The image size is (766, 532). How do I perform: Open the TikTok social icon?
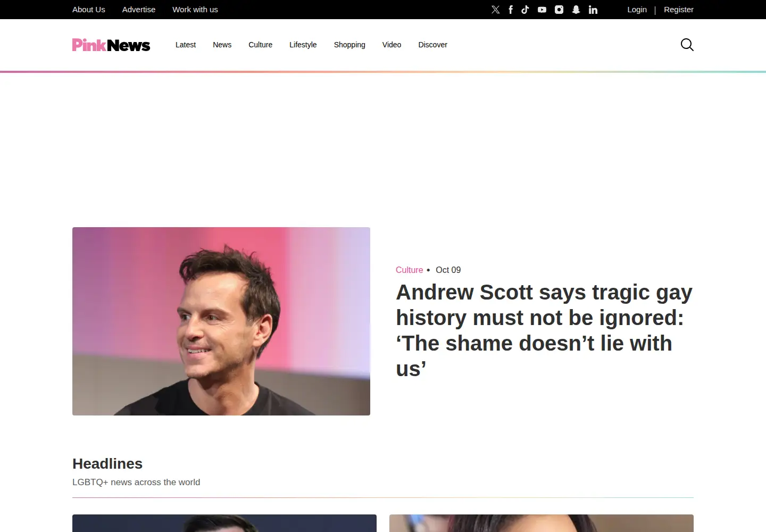pyautogui.click(x=525, y=10)
